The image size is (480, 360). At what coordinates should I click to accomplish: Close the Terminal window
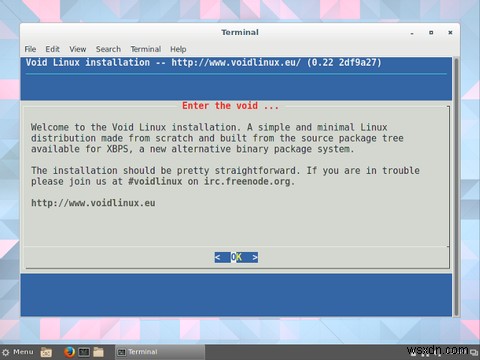point(450,33)
